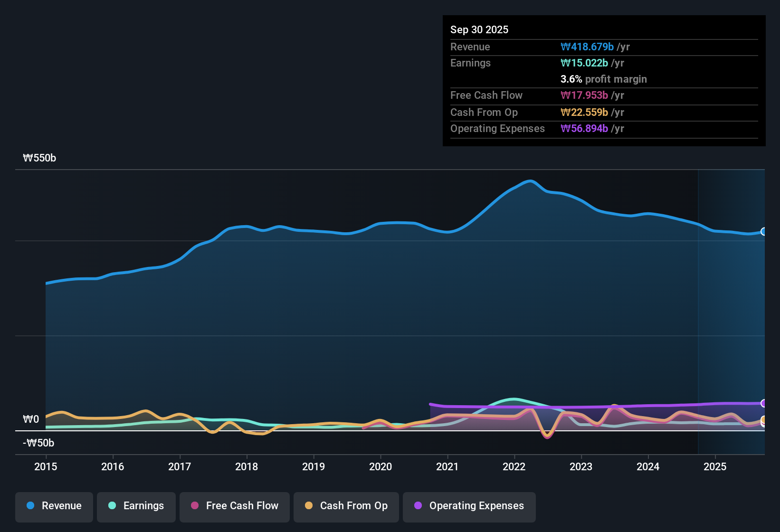Toggle the Operating Expenses series visibility
Image resolution: width=780 pixels, height=532 pixels.
click(469, 506)
